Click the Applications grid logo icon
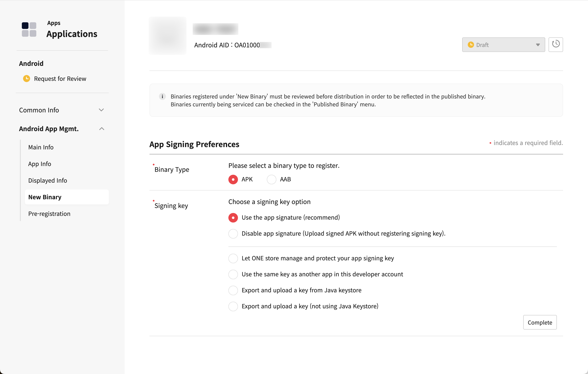The height and width of the screenshot is (374, 588). point(29,30)
